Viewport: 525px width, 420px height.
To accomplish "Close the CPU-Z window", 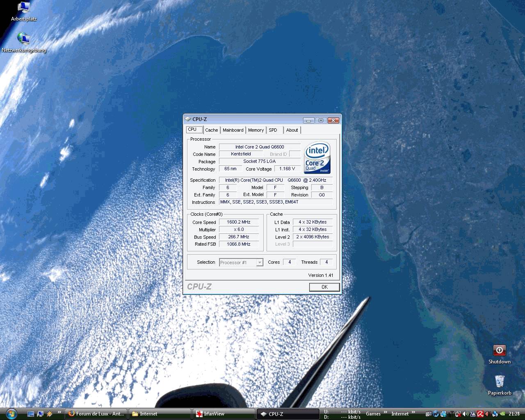I will pyautogui.click(x=333, y=120).
